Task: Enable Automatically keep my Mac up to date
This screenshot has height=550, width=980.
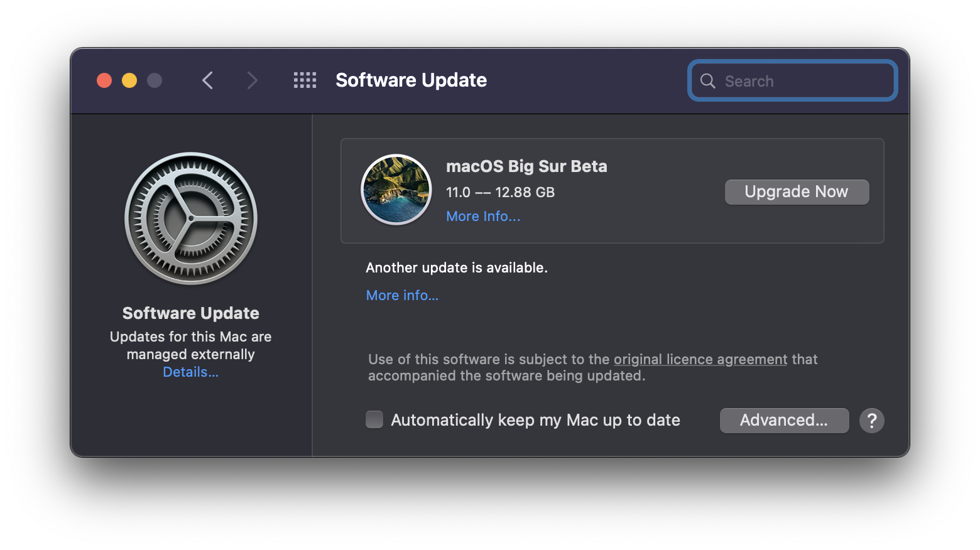Action: pos(374,419)
